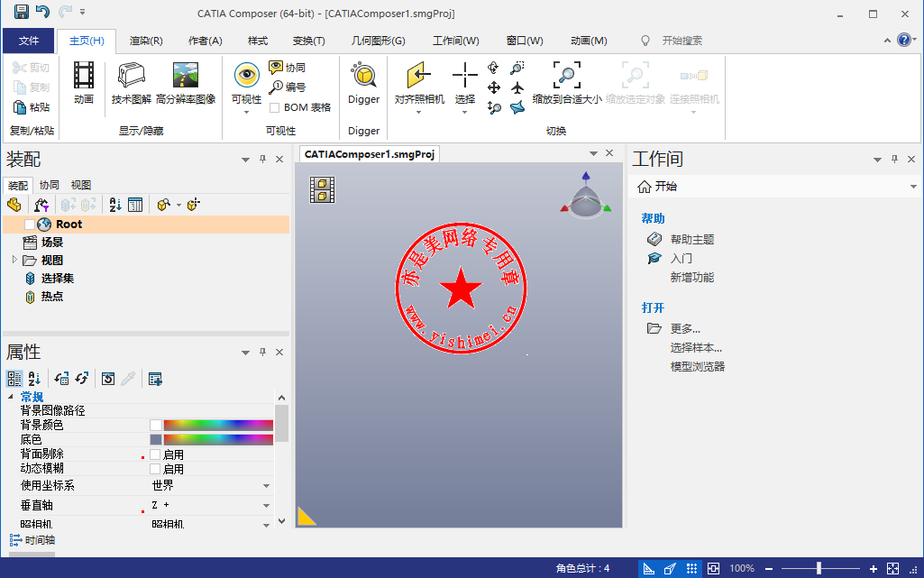The height and width of the screenshot is (578, 924).
Task: Open the 文件 menu
Action: pos(29,41)
